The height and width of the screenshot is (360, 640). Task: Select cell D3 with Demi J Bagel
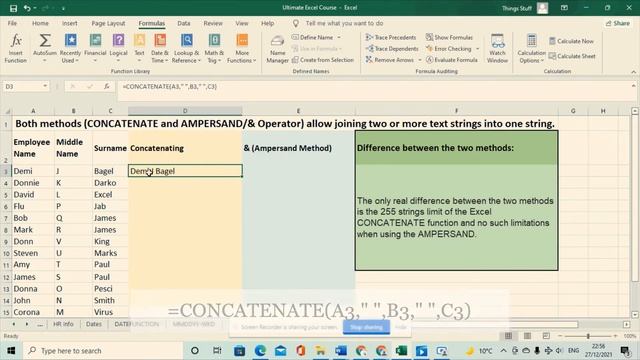[185, 171]
